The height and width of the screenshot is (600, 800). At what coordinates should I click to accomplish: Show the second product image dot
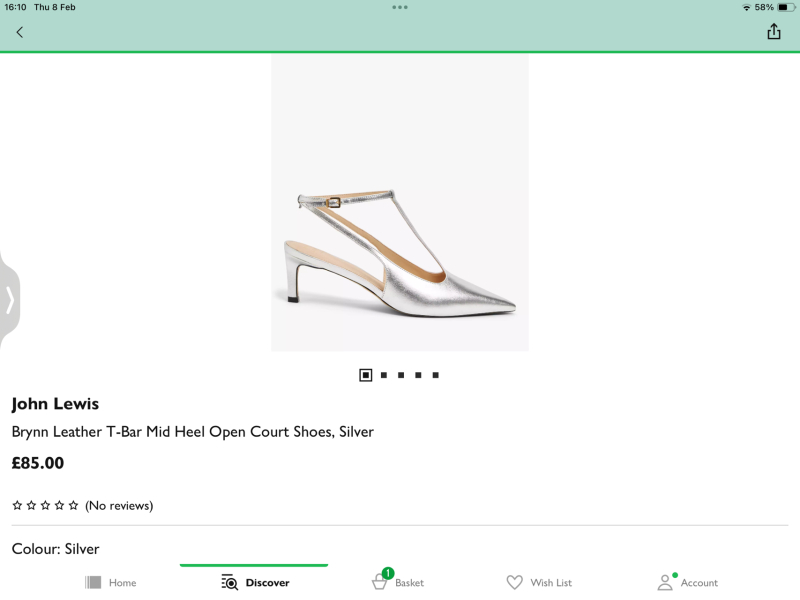click(x=384, y=375)
